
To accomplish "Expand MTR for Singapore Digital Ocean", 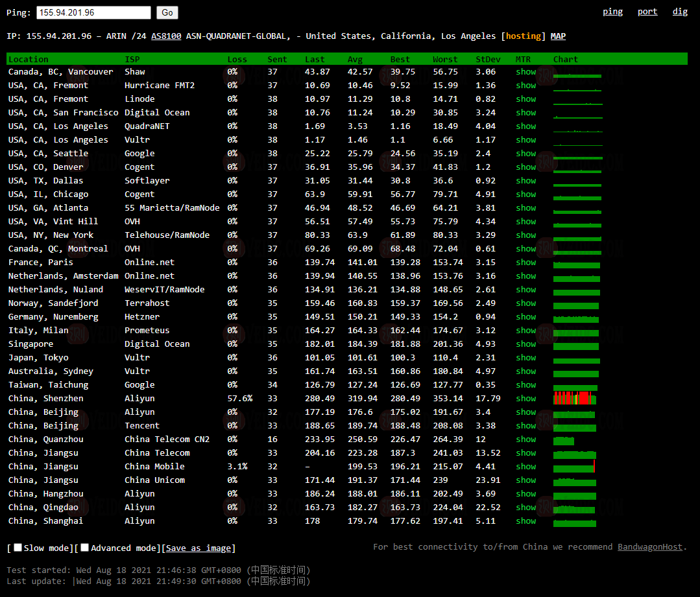I will click(525, 344).
